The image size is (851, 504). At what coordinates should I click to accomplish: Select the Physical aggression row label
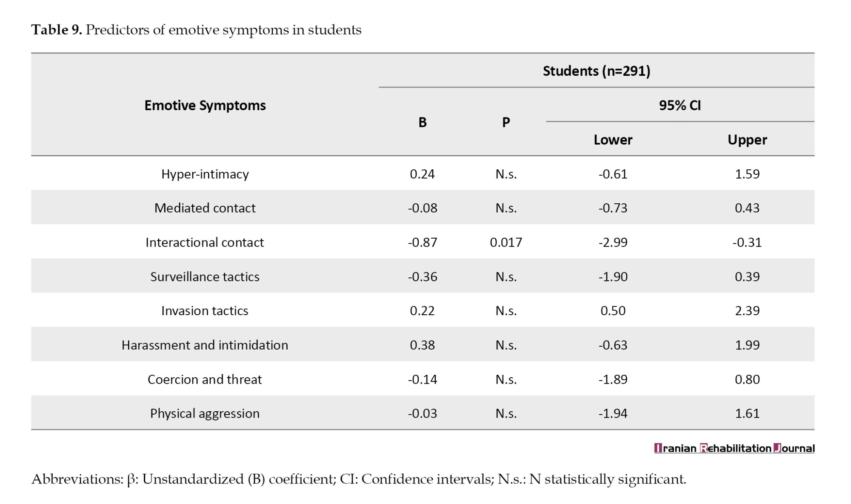pos(205,413)
